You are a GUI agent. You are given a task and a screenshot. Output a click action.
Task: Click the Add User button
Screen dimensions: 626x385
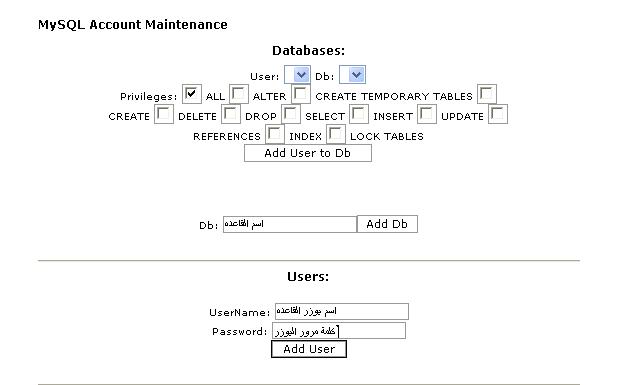click(309, 349)
